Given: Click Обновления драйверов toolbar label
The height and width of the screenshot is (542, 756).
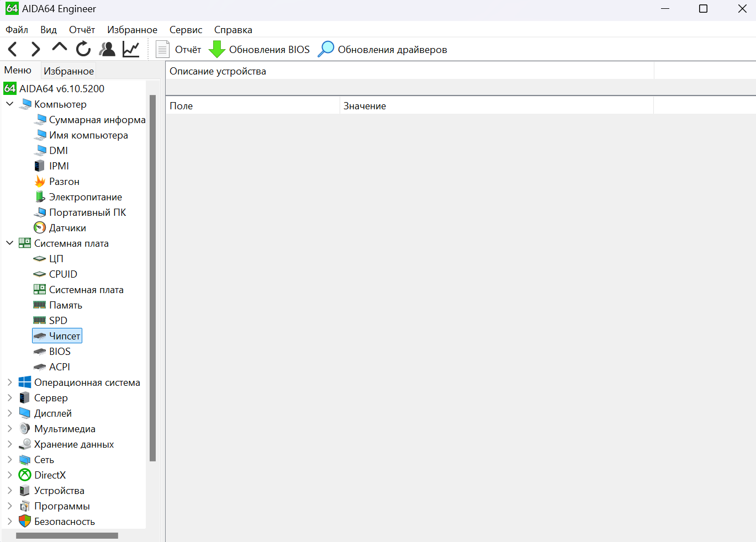Looking at the screenshot, I should click(393, 50).
